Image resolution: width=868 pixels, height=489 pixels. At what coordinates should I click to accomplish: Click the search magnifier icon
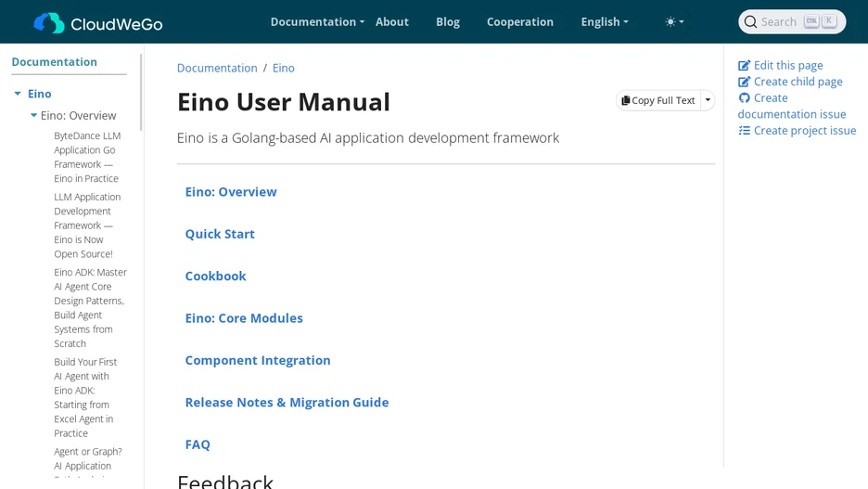click(x=750, y=22)
